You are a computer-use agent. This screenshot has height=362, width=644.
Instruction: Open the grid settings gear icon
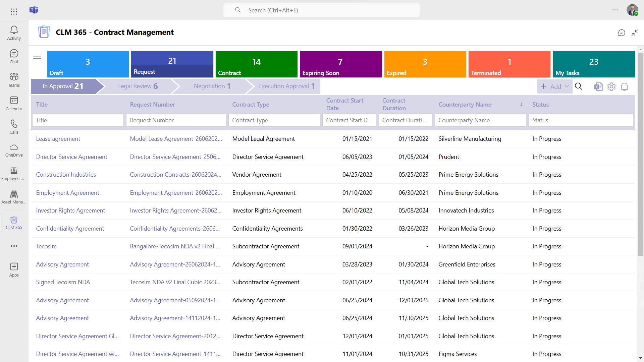coord(611,86)
